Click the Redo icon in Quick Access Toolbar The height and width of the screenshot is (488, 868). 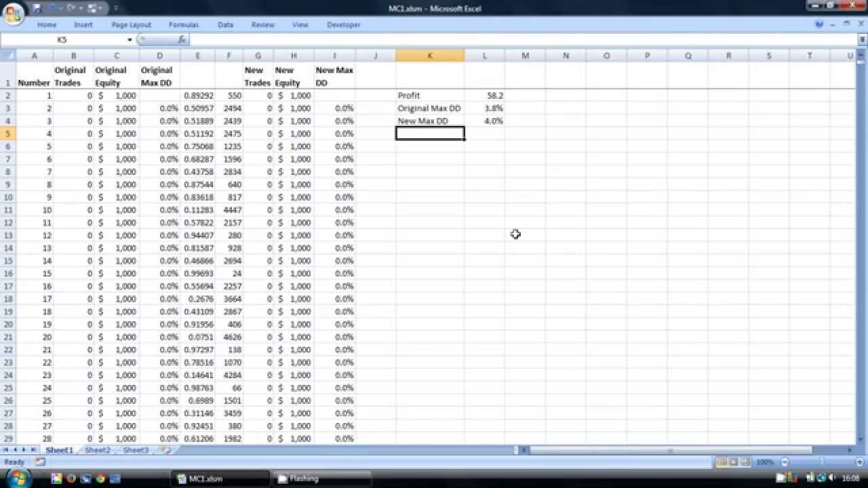pos(73,8)
